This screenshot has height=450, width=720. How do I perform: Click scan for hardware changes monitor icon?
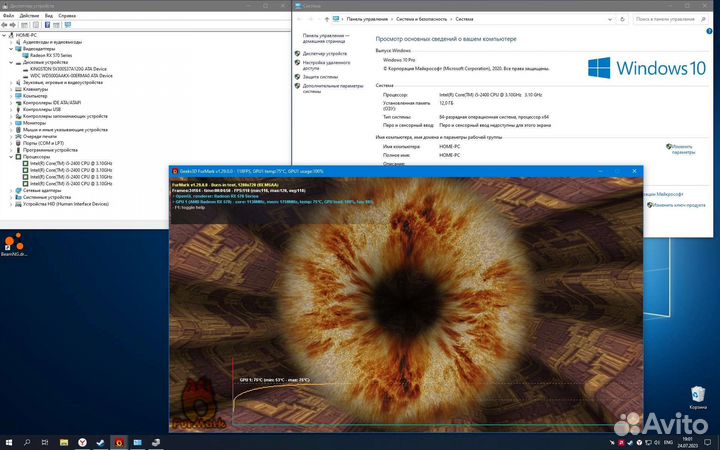[x=68, y=25]
